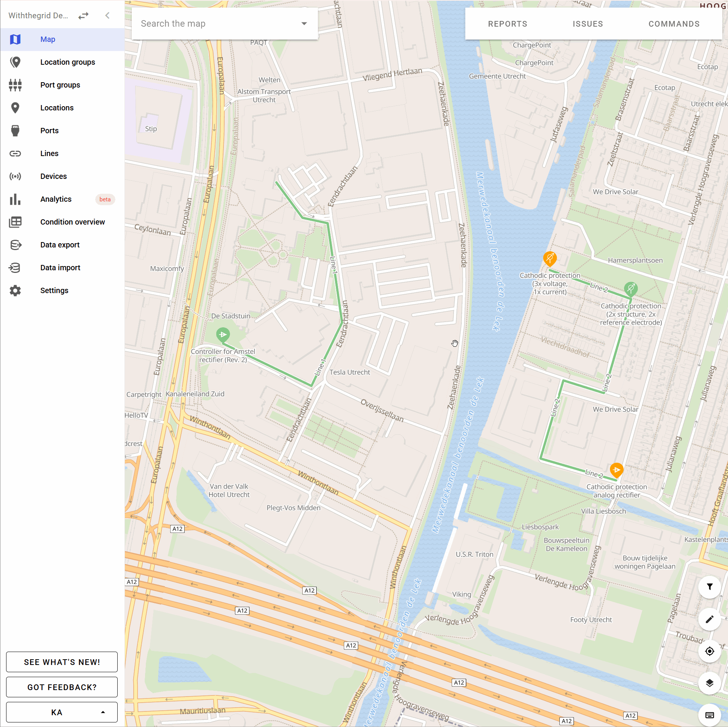Image resolution: width=728 pixels, height=727 pixels.
Task: Go to Condition overview in sidebar
Action: click(72, 222)
